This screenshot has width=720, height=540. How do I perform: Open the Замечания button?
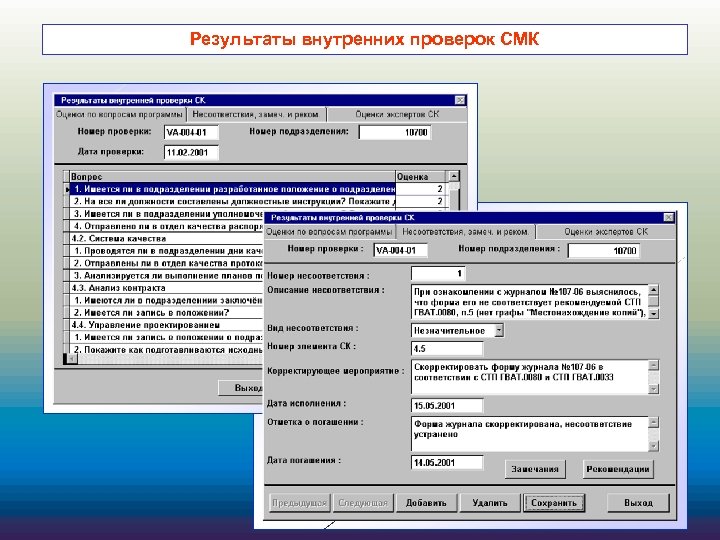(x=535, y=469)
